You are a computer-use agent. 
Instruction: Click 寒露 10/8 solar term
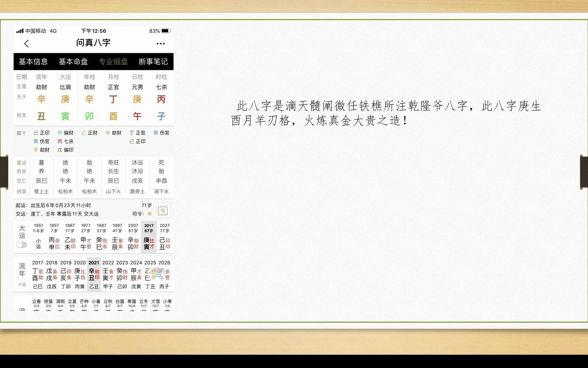pyautogui.click(x=132, y=303)
